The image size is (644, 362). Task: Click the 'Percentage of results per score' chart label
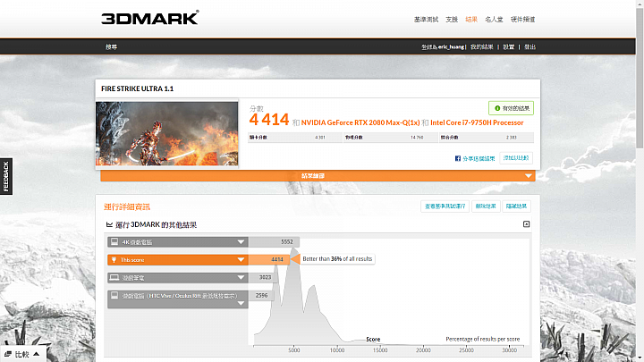483,339
